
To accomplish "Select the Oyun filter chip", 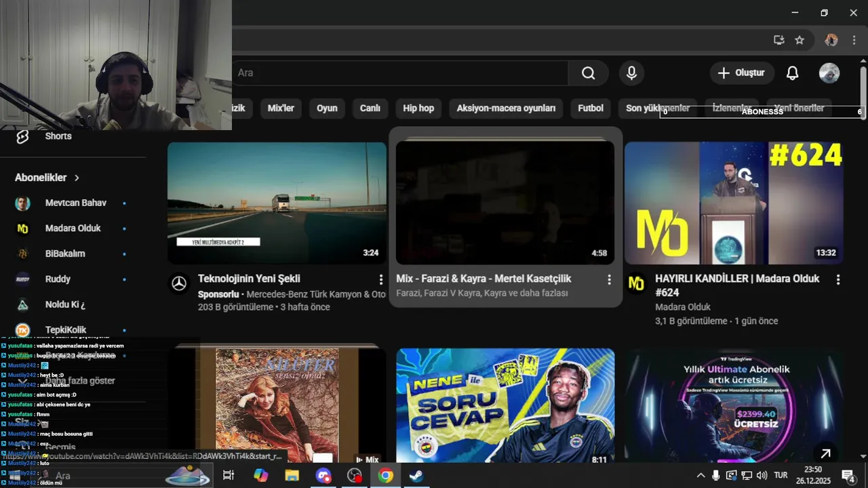I will tap(327, 108).
